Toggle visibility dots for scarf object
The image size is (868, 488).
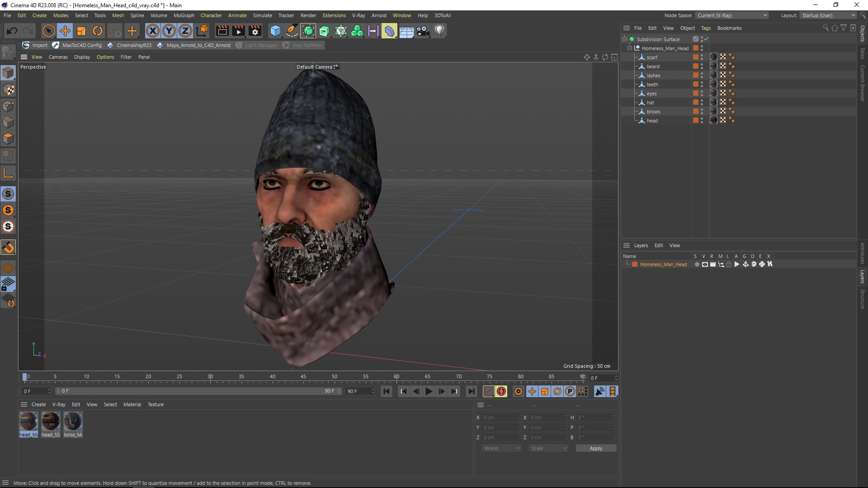(x=702, y=57)
